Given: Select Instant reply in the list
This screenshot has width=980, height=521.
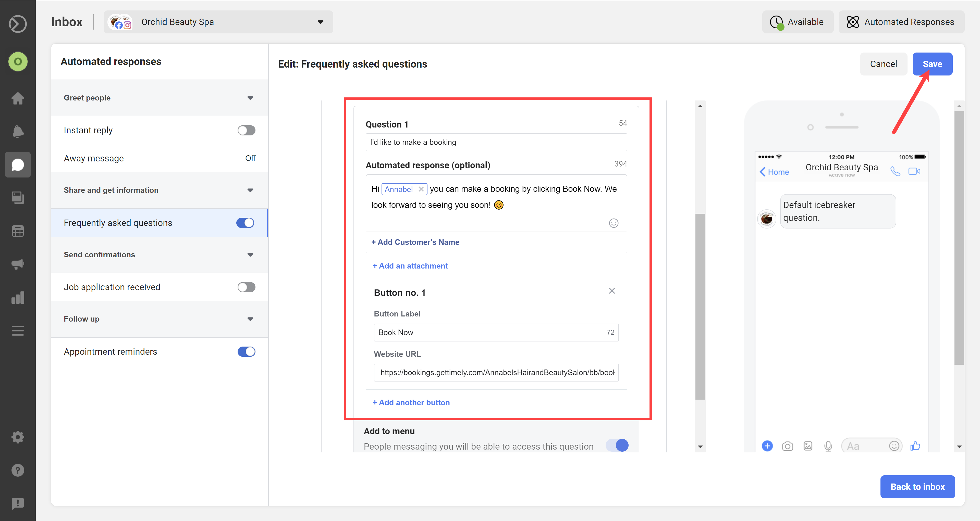Looking at the screenshot, I should (x=160, y=130).
